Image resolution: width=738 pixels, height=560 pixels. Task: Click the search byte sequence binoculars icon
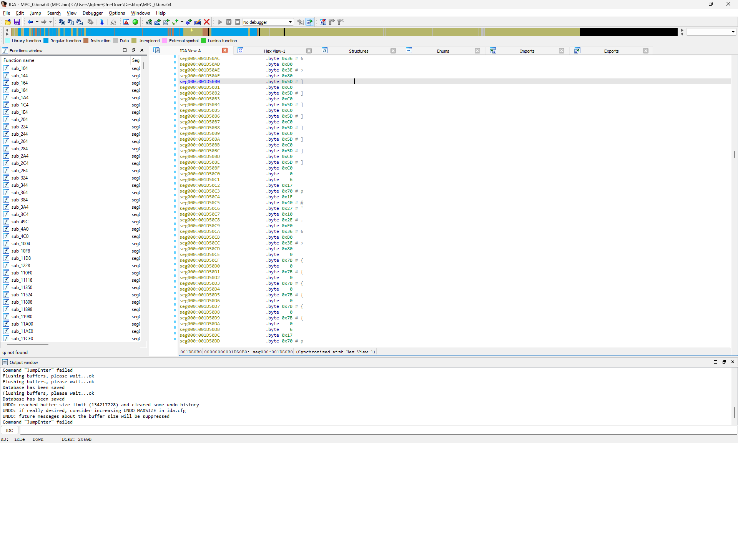pos(80,22)
